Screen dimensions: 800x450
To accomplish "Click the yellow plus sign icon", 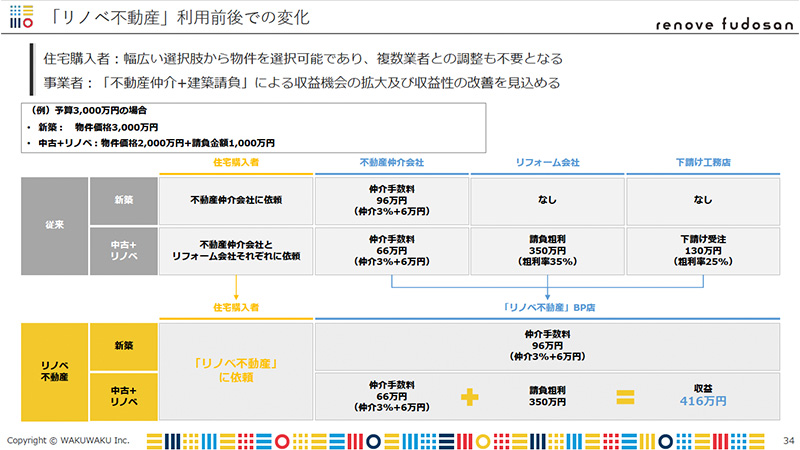I will point(469,397).
